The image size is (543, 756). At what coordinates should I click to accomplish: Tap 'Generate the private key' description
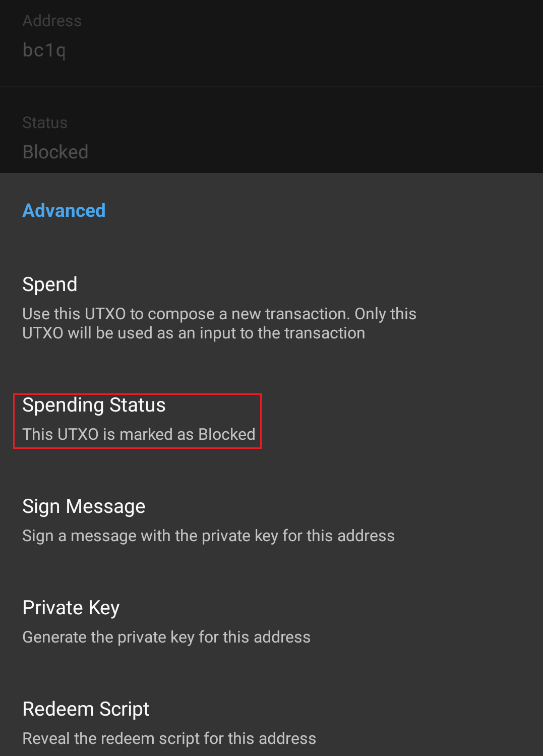click(x=166, y=637)
